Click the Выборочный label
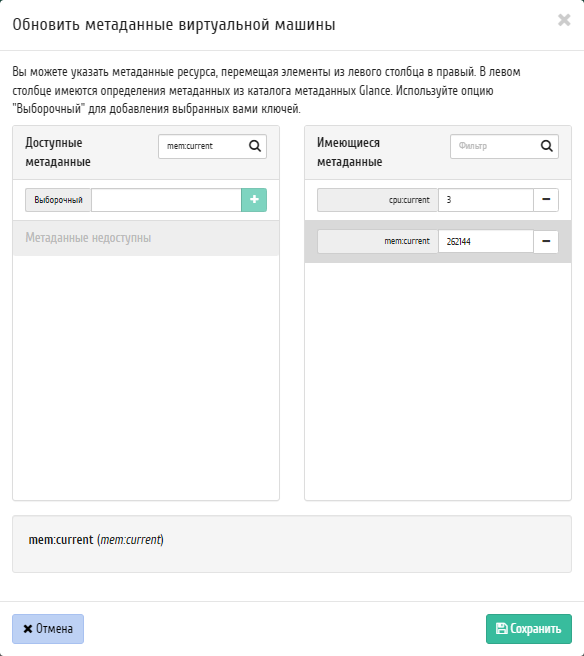The image size is (584, 656). (x=58, y=200)
